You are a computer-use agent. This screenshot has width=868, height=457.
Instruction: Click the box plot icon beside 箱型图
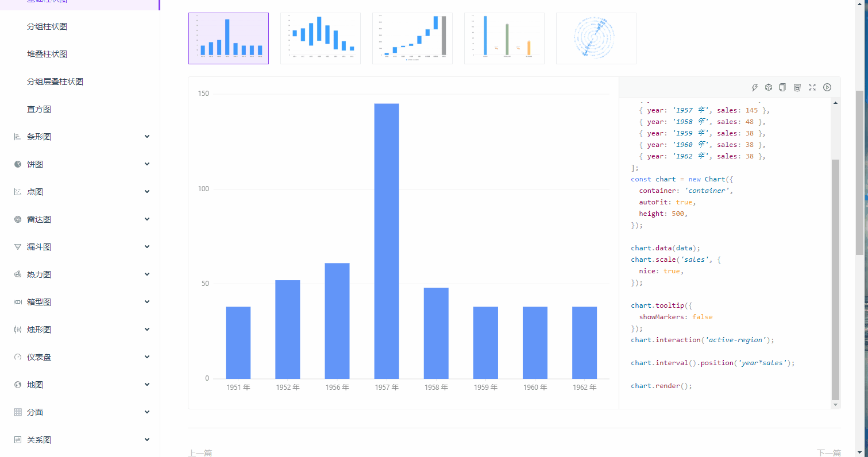18,302
